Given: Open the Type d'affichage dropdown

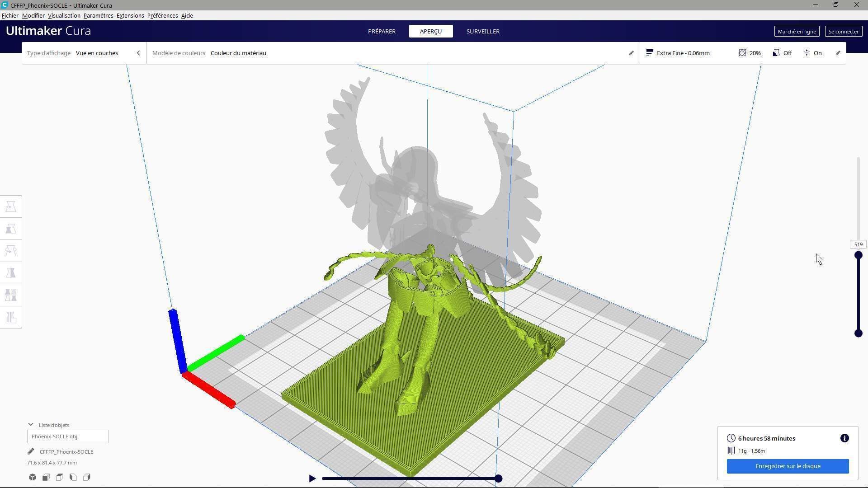Looking at the screenshot, I should point(84,53).
